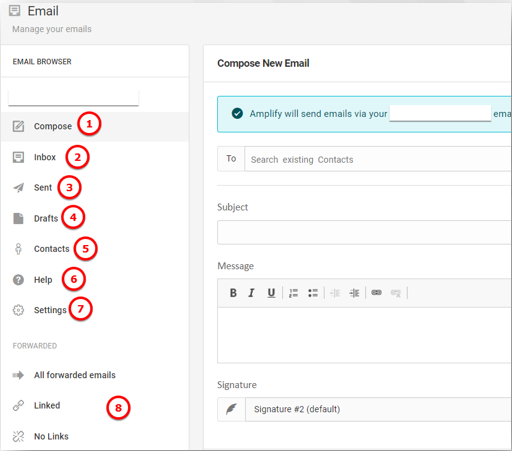Click the feather signature icon
The image size is (512, 451).
pos(231,409)
